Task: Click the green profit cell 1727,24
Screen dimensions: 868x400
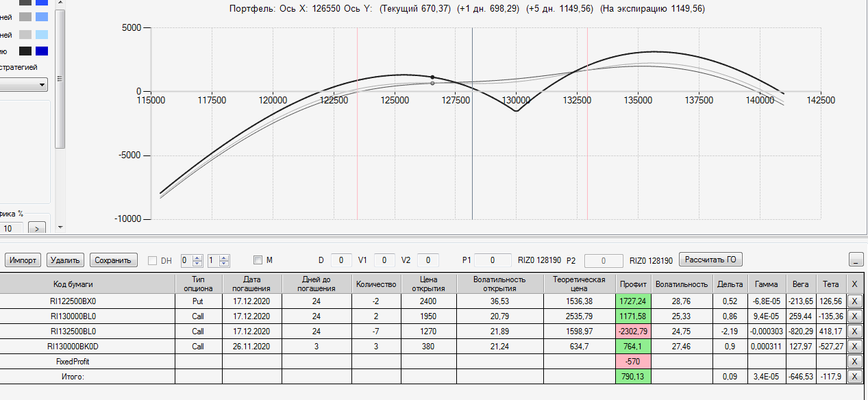Action: 633,301
